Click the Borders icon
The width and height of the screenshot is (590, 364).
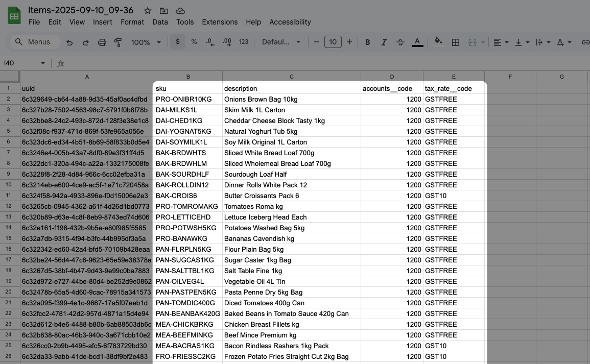pyautogui.click(x=456, y=42)
